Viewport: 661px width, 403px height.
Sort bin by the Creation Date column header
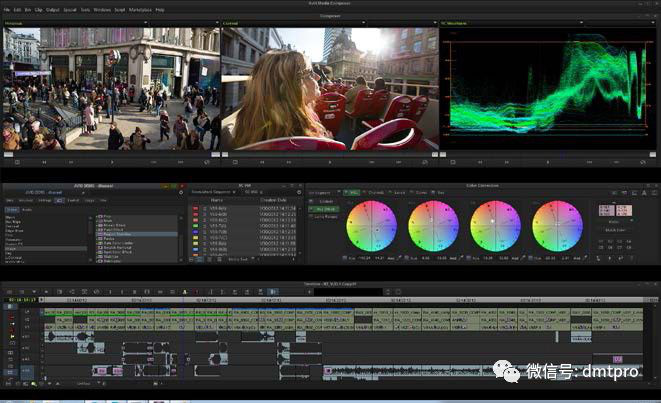[x=273, y=200]
